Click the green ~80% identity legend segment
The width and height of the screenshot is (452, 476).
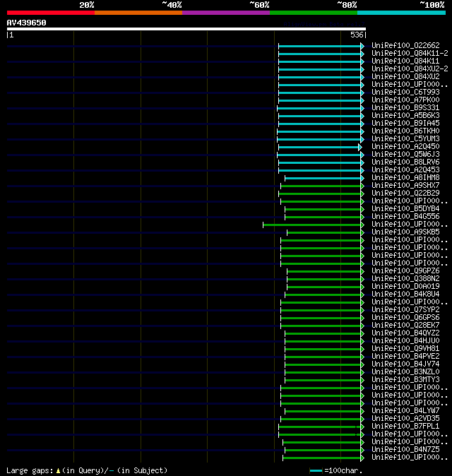(x=314, y=13)
